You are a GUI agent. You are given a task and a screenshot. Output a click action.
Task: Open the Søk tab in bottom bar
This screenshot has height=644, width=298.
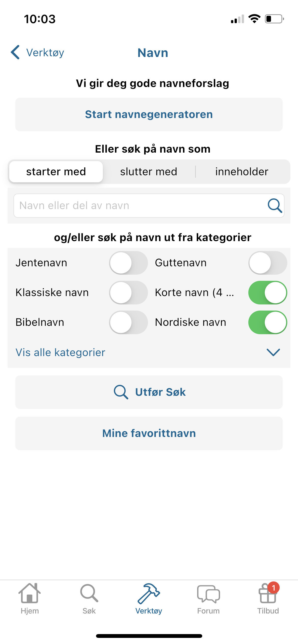pyautogui.click(x=89, y=593)
